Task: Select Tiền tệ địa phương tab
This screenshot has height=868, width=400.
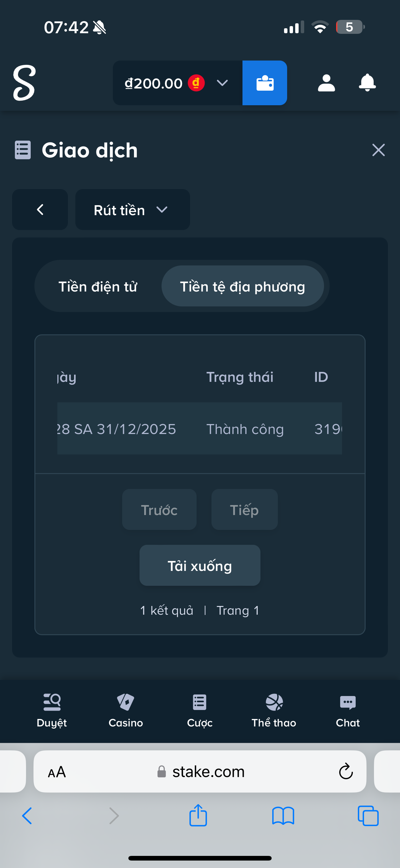Action: click(x=242, y=287)
